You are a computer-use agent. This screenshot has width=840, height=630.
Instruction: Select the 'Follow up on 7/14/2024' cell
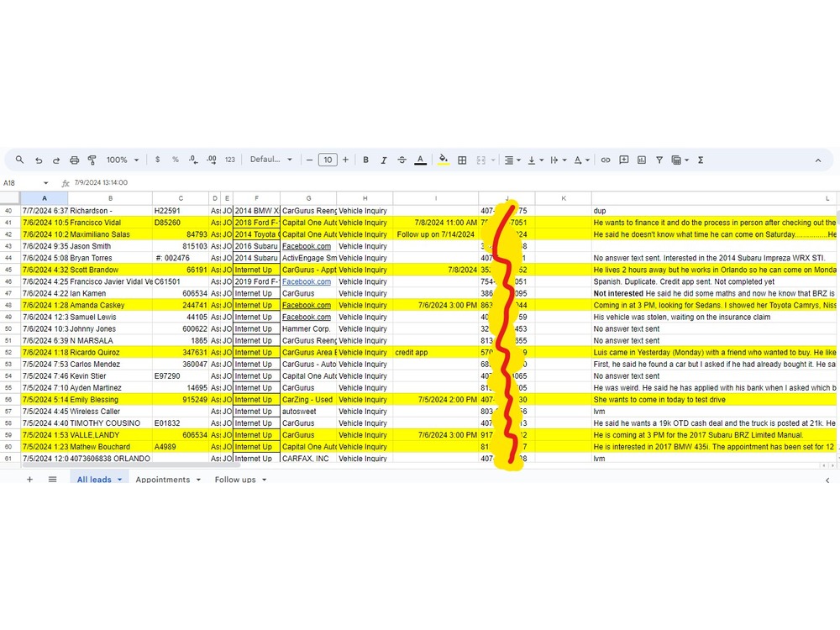[x=435, y=234]
